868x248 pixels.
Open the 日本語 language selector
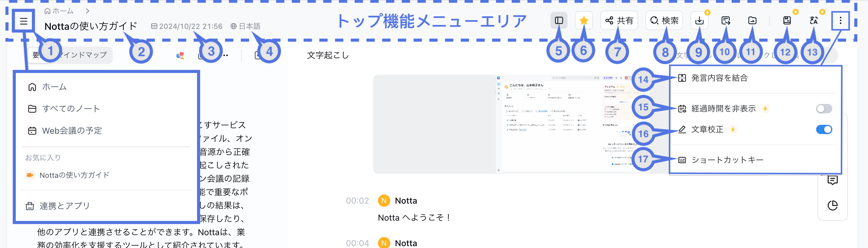point(245,26)
